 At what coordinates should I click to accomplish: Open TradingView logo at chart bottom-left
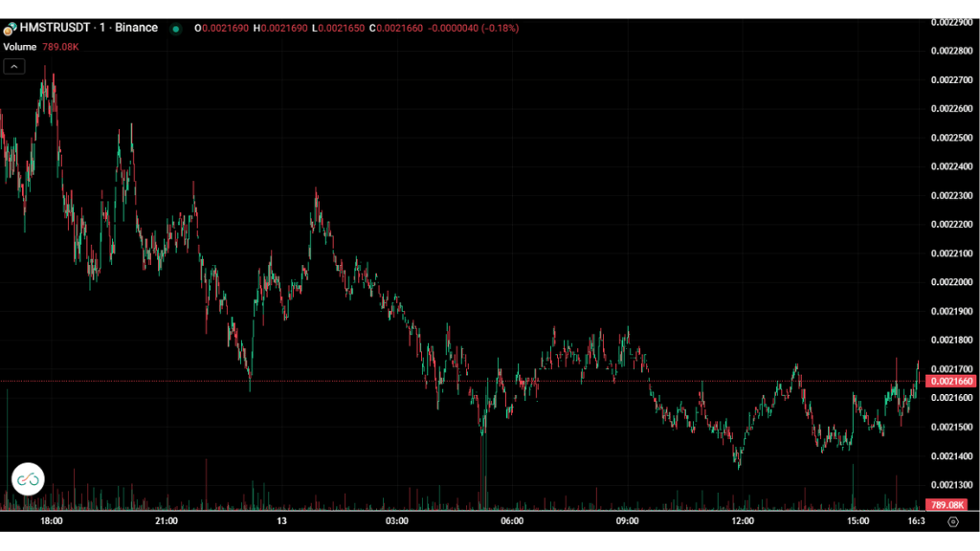pyautogui.click(x=29, y=478)
